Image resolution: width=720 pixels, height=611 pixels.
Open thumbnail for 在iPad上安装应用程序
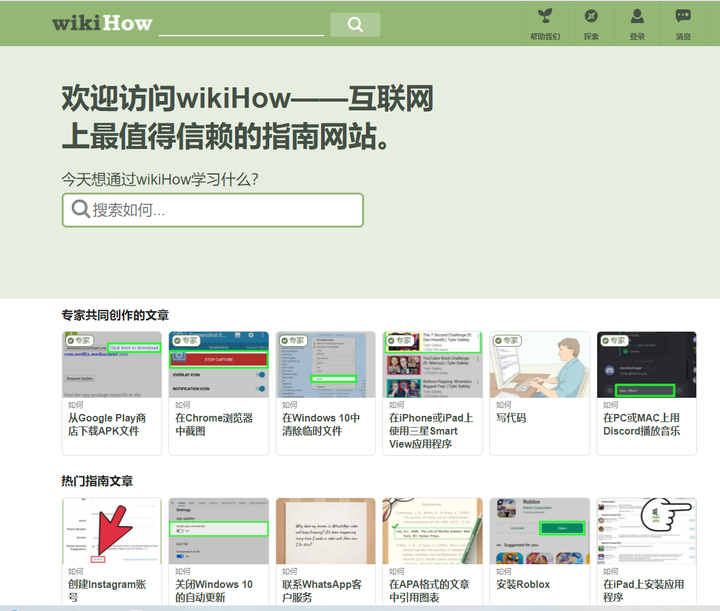click(647, 531)
